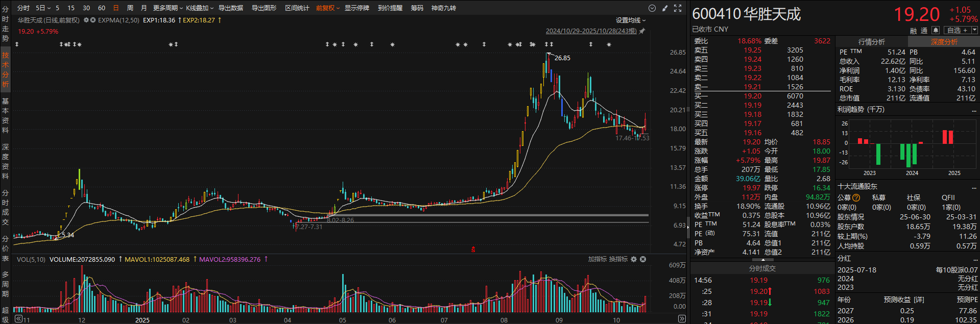Open 基本资料 in the left sidebar
Image resolution: width=980 pixels, height=324 pixels.
click(x=5, y=115)
